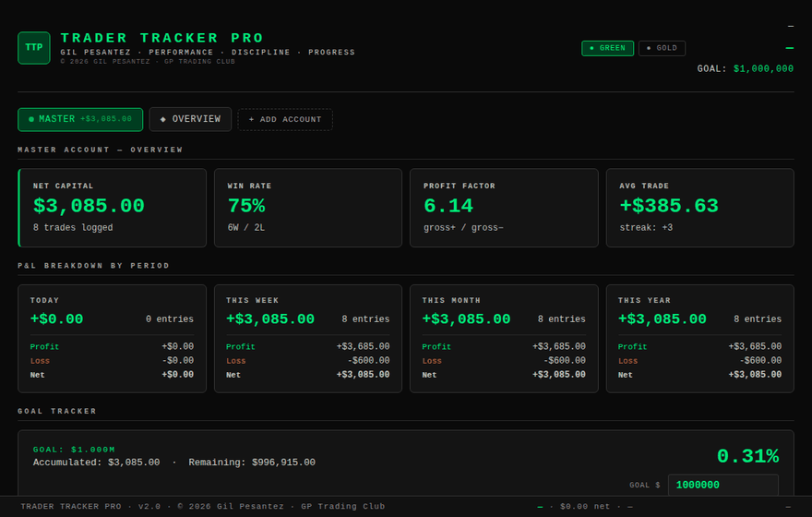The height and width of the screenshot is (517, 812).
Task: Click the Net Capital $3,085.00 value
Action: 89,206
